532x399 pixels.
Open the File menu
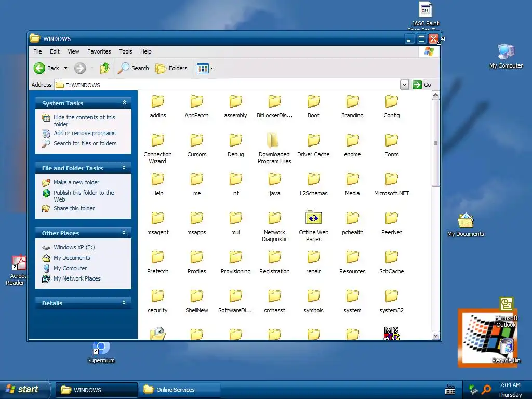click(x=37, y=51)
